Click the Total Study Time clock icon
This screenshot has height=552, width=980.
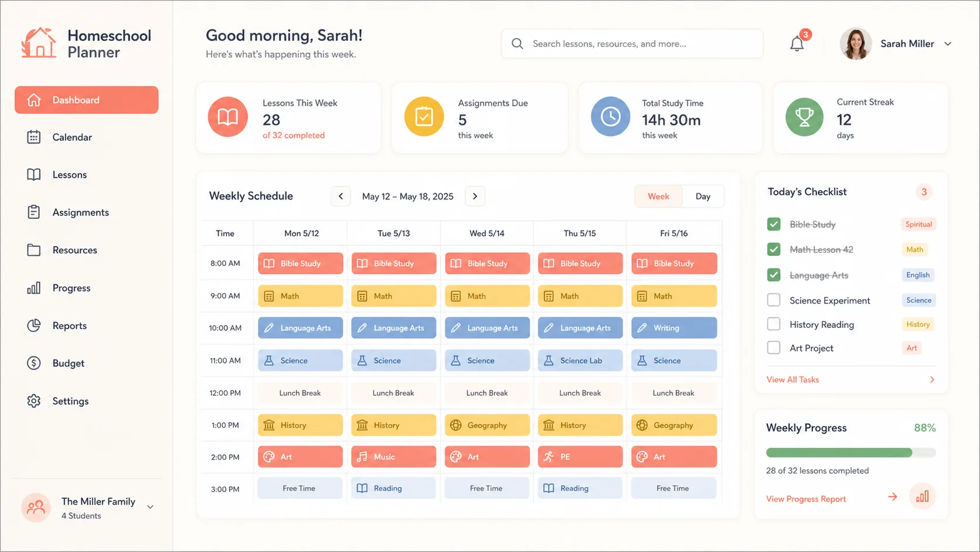tap(610, 117)
